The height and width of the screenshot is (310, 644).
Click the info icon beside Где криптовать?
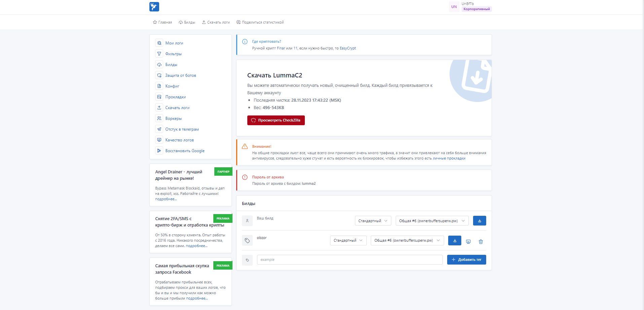coord(245,42)
